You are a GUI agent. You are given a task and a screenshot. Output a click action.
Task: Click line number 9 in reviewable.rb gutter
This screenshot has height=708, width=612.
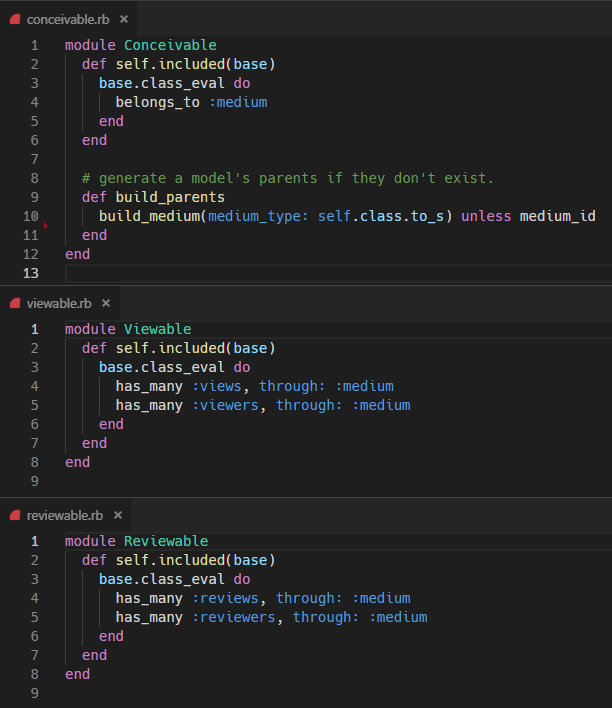tap(34, 693)
